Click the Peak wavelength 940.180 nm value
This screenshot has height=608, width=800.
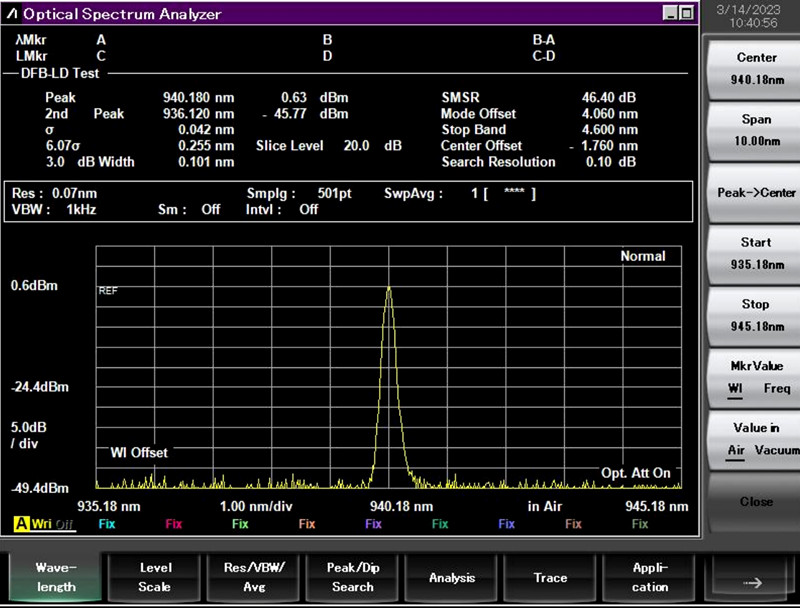198,97
